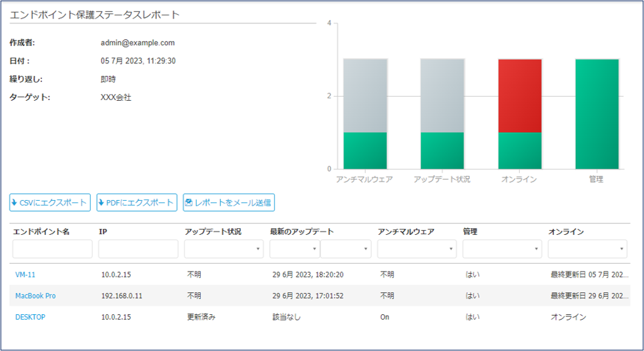
Task: Click the レポートをメール送信 button
Action: 229,202
